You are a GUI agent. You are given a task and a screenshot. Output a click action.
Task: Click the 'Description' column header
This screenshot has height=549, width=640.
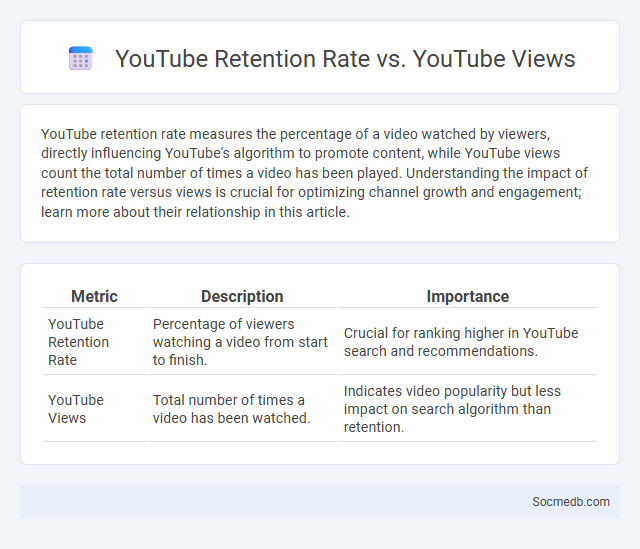(x=242, y=296)
